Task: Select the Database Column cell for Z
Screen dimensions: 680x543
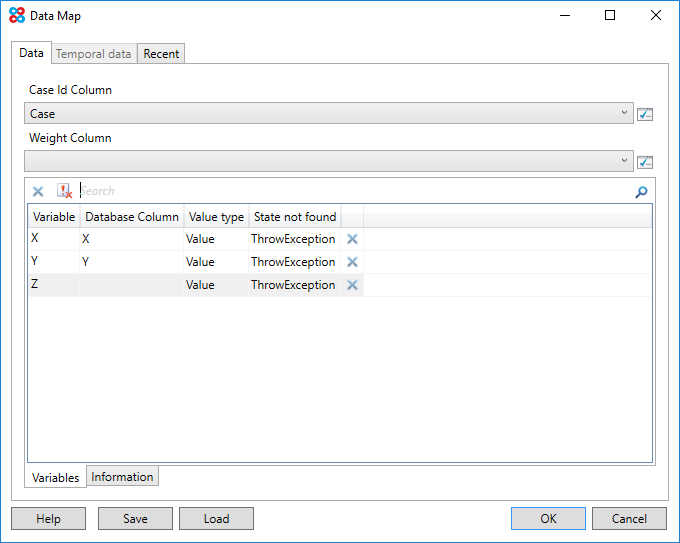Action: click(131, 285)
